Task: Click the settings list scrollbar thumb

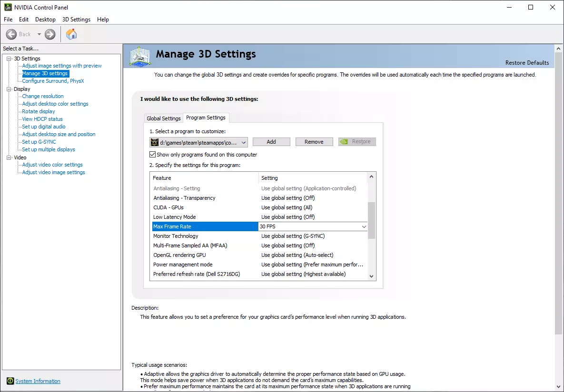Action: 372,220
